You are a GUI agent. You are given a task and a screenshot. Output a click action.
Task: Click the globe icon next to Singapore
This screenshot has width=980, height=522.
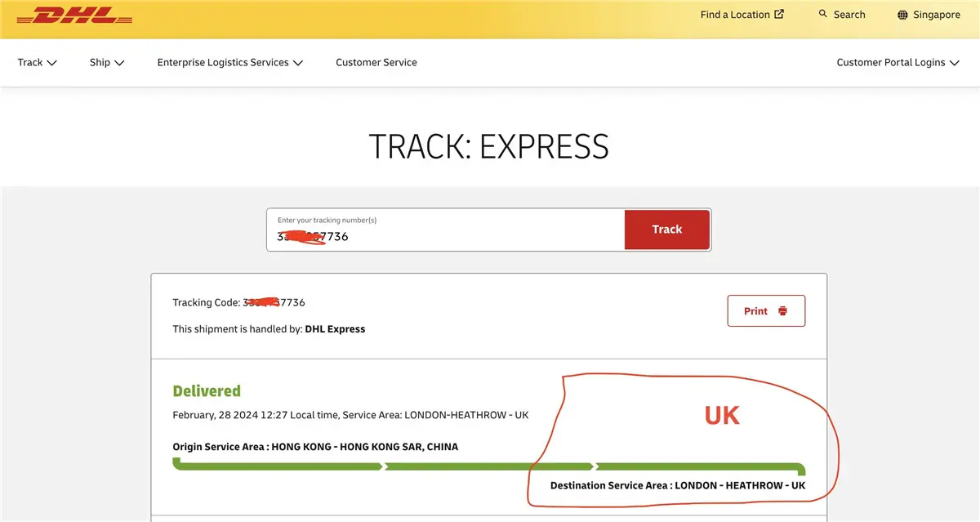902,14
